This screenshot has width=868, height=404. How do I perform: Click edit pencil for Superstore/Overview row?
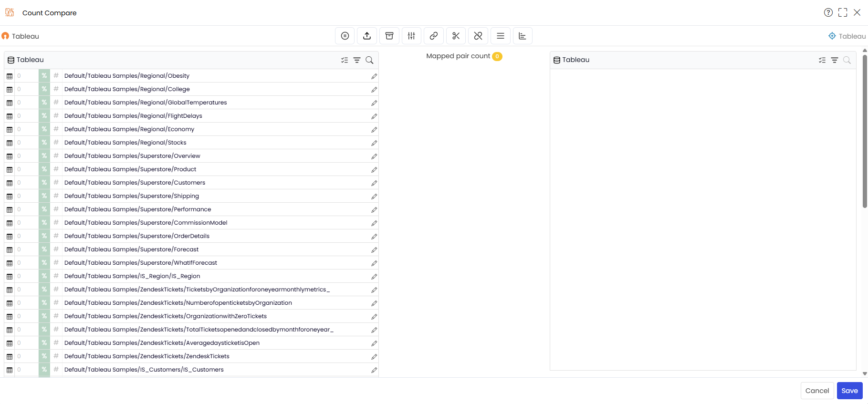[x=374, y=156]
